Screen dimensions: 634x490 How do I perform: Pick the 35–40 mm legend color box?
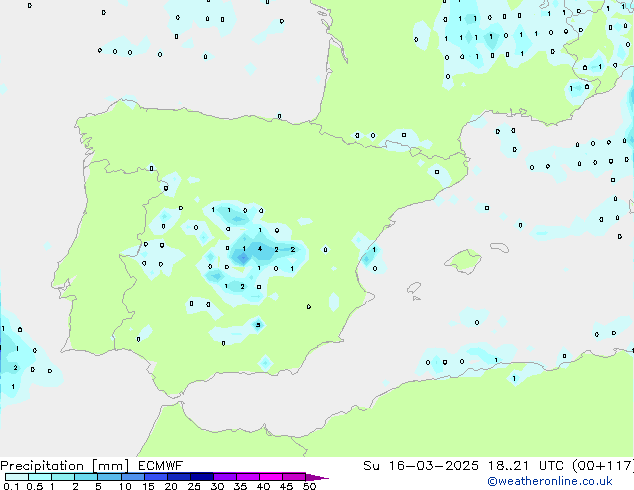[x=247, y=477]
